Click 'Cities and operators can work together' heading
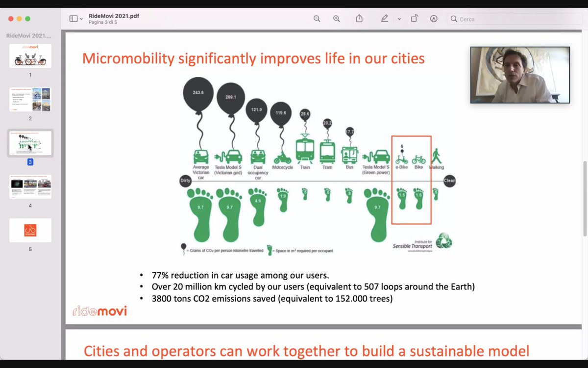The height and width of the screenshot is (368, 588). (307, 351)
